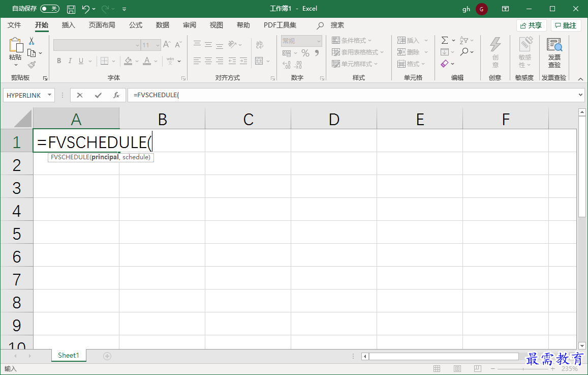Screen dimensions: 588x375
Task: Click the Center horizontal align icon
Action: (x=208, y=61)
